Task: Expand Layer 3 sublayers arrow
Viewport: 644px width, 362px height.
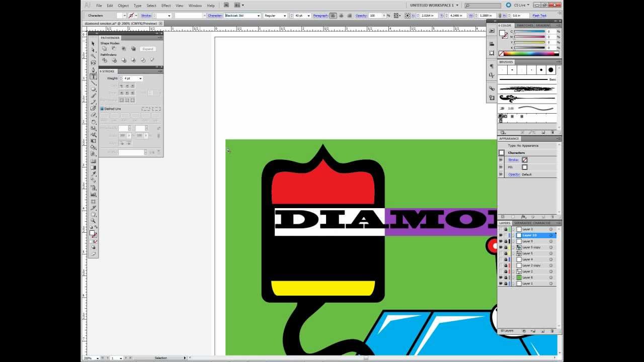Action: (514, 229)
